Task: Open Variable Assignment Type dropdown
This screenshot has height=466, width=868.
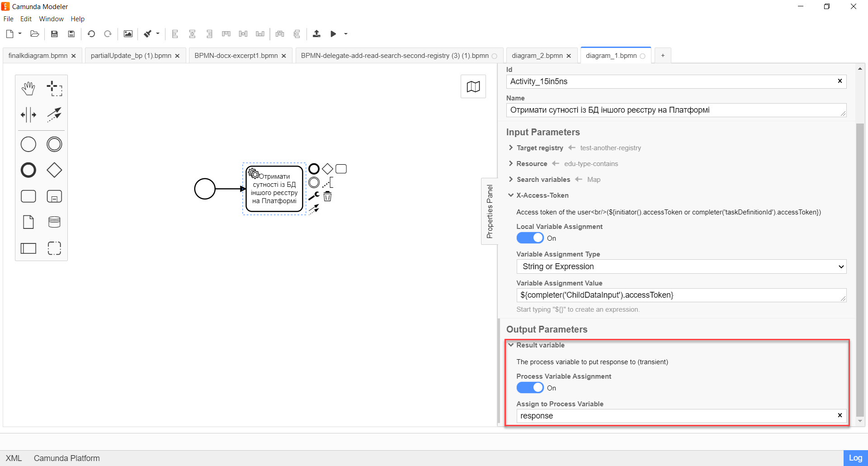Action: (681, 266)
